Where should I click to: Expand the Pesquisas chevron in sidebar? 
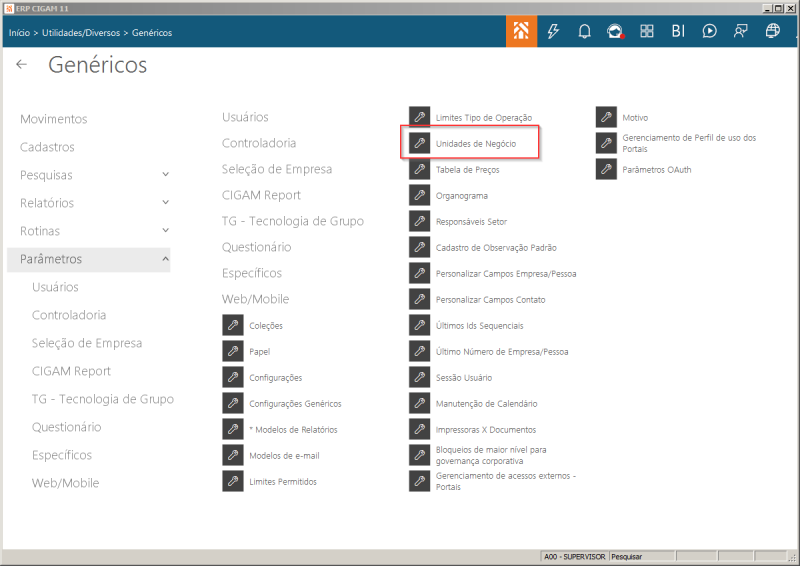coord(165,175)
